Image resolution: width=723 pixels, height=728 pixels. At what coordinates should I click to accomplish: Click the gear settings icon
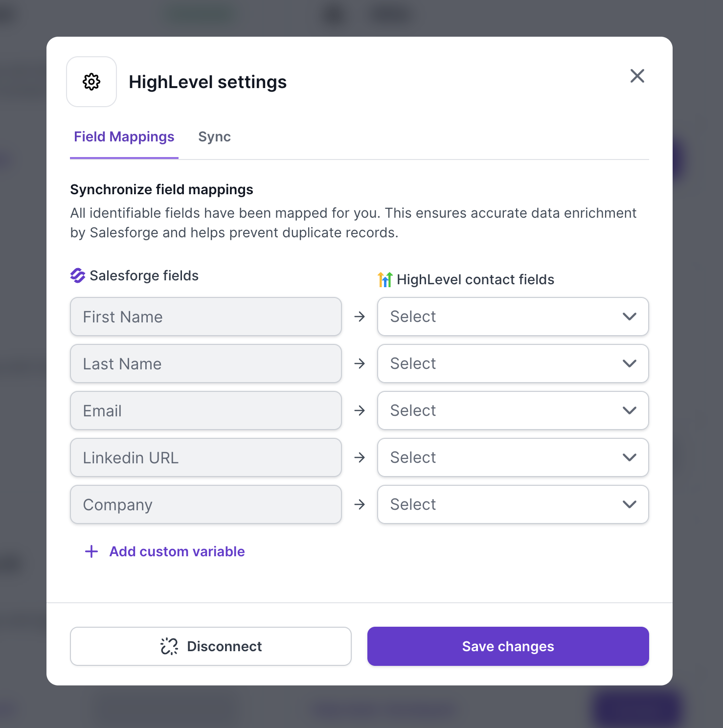click(x=91, y=82)
